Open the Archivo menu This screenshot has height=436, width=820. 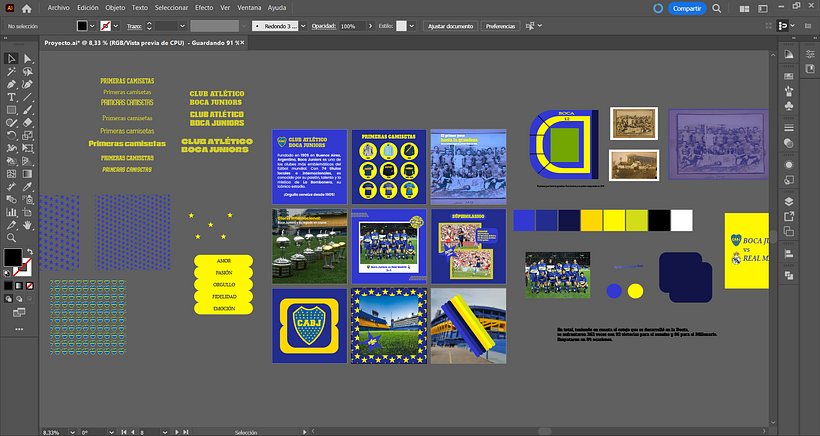click(x=59, y=8)
